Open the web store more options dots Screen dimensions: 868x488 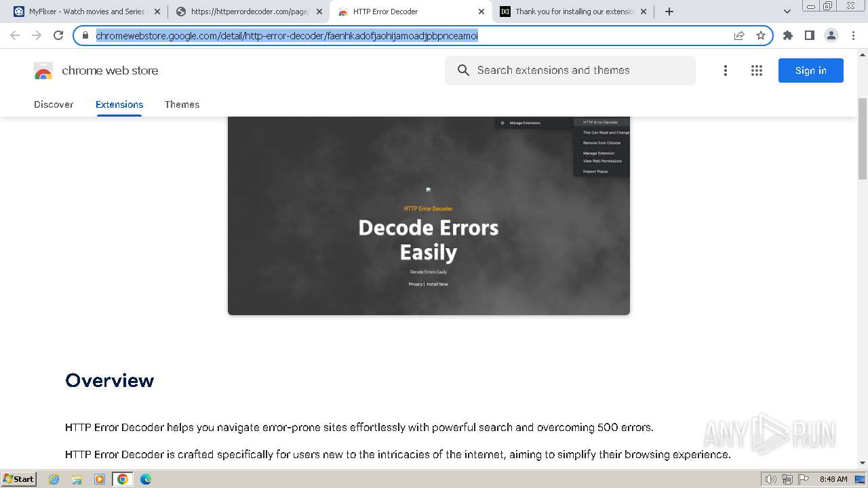726,70
